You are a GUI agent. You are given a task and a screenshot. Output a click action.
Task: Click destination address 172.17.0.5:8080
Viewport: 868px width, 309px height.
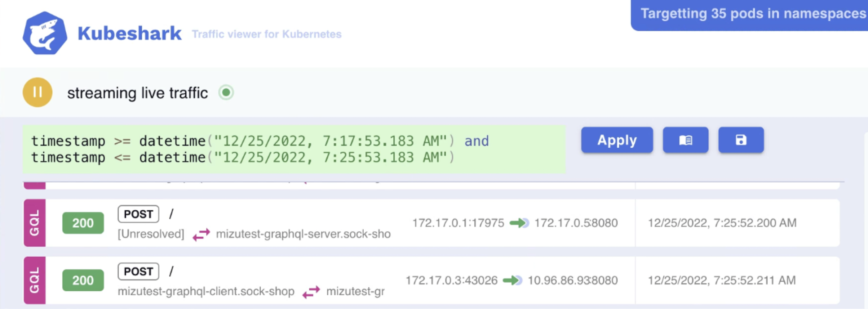tap(576, 223)
